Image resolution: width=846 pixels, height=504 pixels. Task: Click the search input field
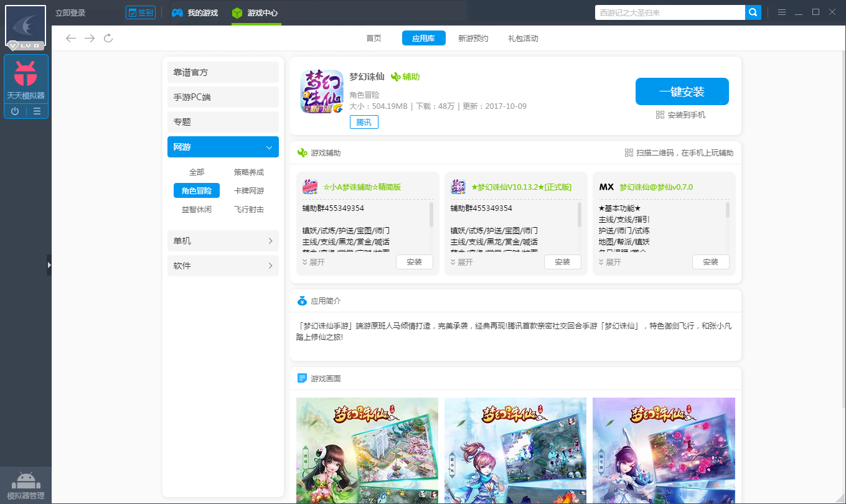[x=670, y=12]
